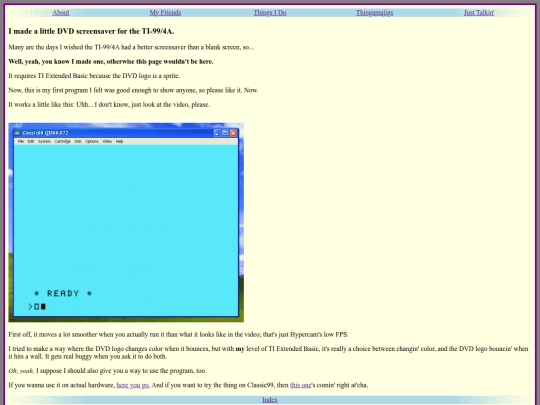Open the Disk menu in Classic99 video

78,141
